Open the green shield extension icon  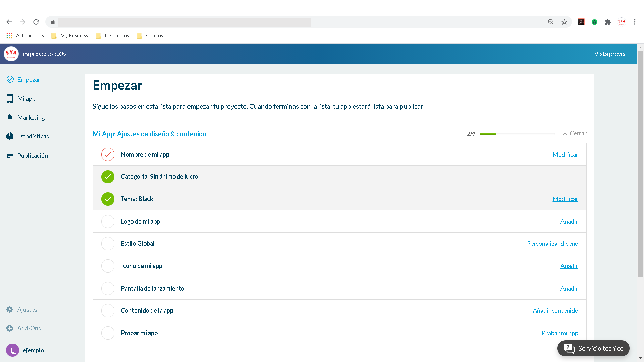594,22
